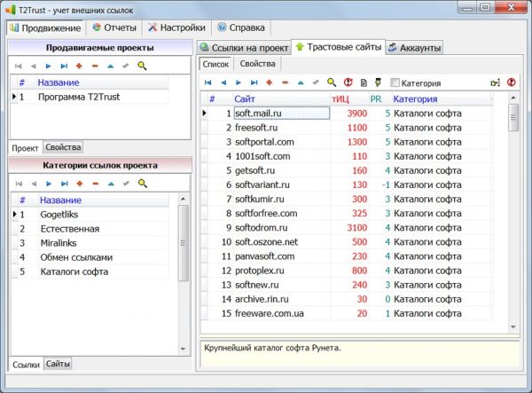Screen dimensions: 532x393
Task: Switch to the Аккаунты tab
Action: pyautogui.click(x=413, y=47)
